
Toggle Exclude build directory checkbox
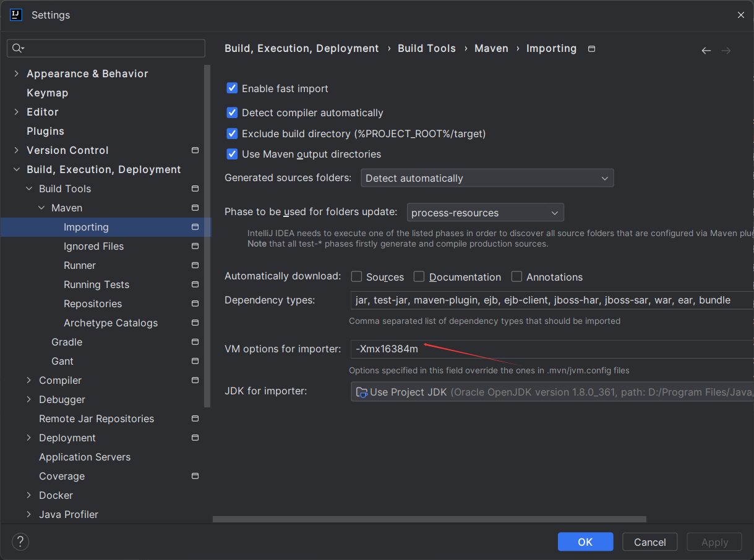[232, 134]
